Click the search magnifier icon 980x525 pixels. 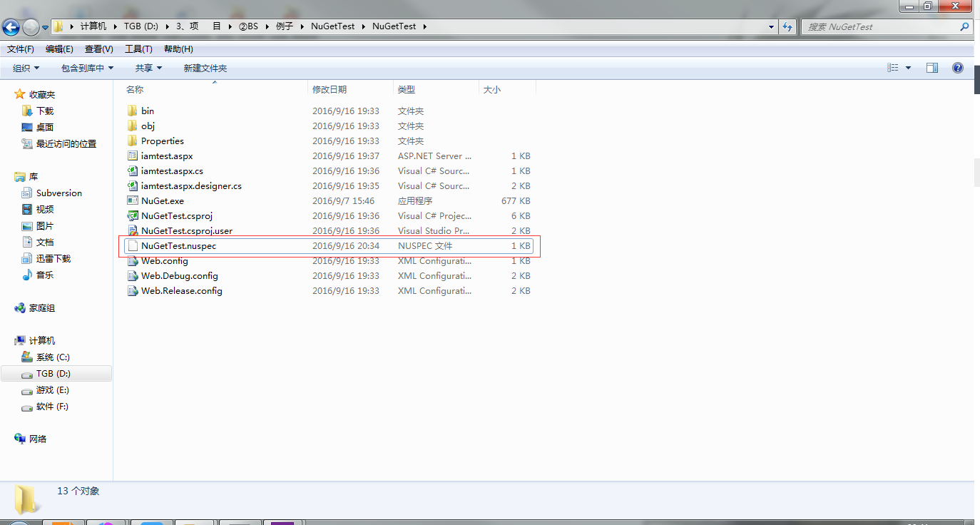(965, 26)
